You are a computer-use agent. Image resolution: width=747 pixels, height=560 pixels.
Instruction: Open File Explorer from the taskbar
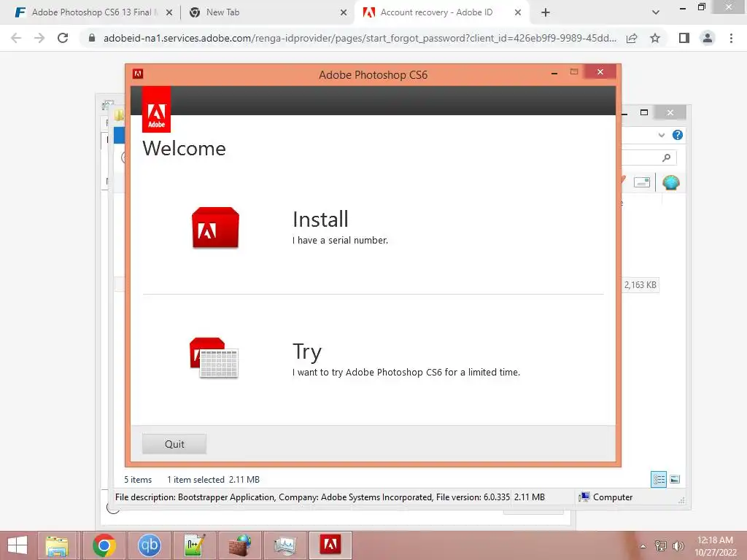click(x=57, y=545)
